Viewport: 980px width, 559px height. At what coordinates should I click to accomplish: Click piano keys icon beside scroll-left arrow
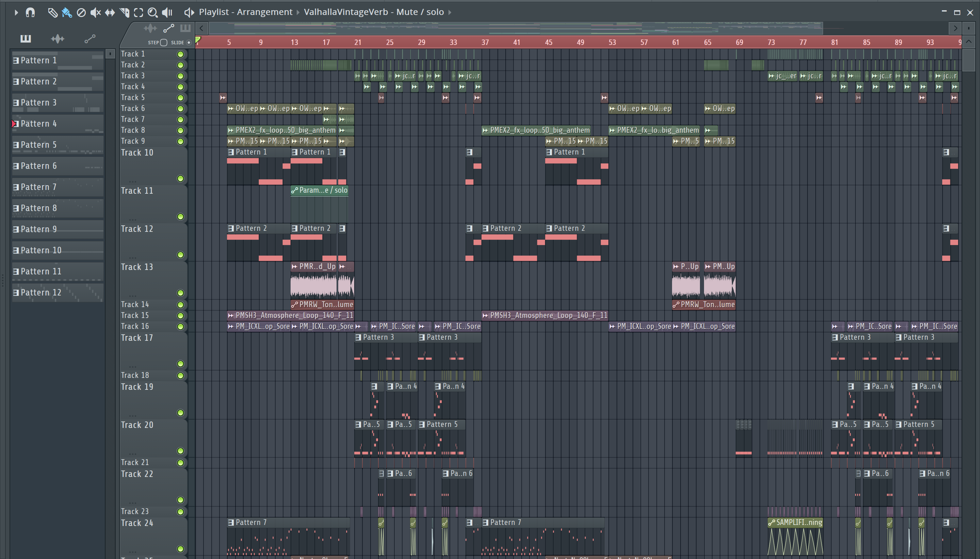coord(185,28)
